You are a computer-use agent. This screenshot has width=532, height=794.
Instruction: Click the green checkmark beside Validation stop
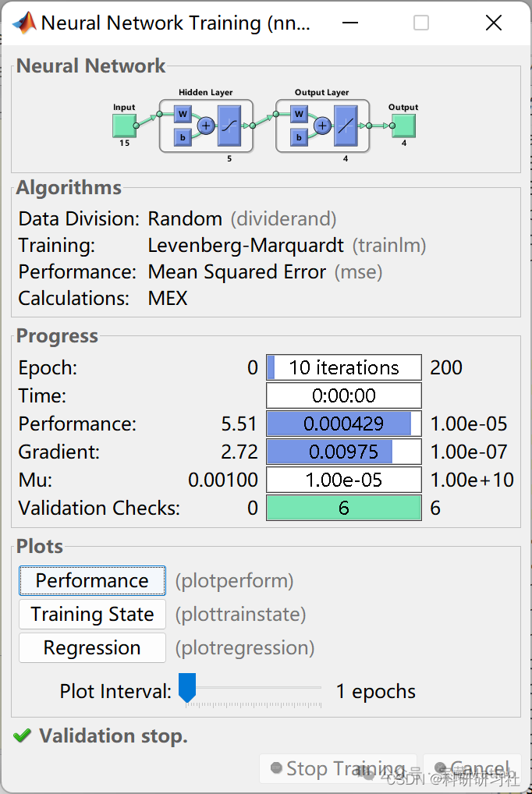pos(23,736)
